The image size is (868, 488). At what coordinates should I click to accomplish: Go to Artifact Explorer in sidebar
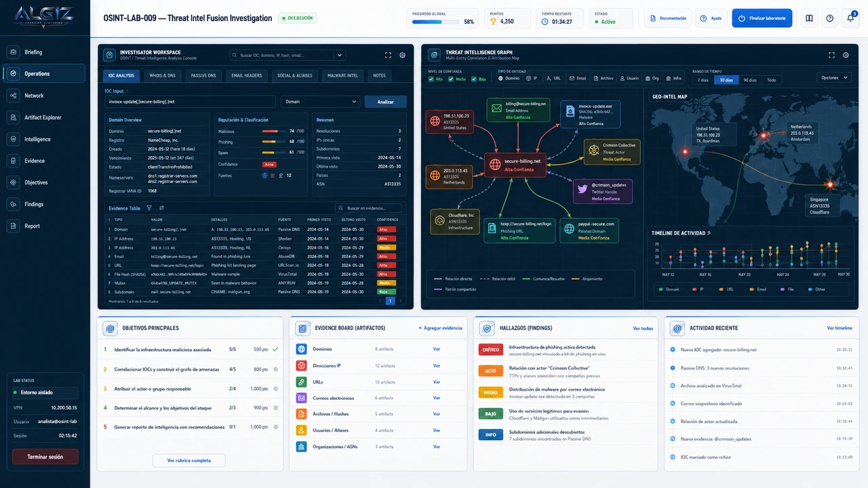pyautogui.click(x=45, y=117)
